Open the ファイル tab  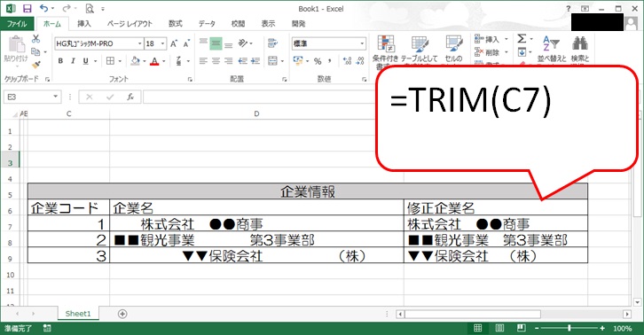17,24
